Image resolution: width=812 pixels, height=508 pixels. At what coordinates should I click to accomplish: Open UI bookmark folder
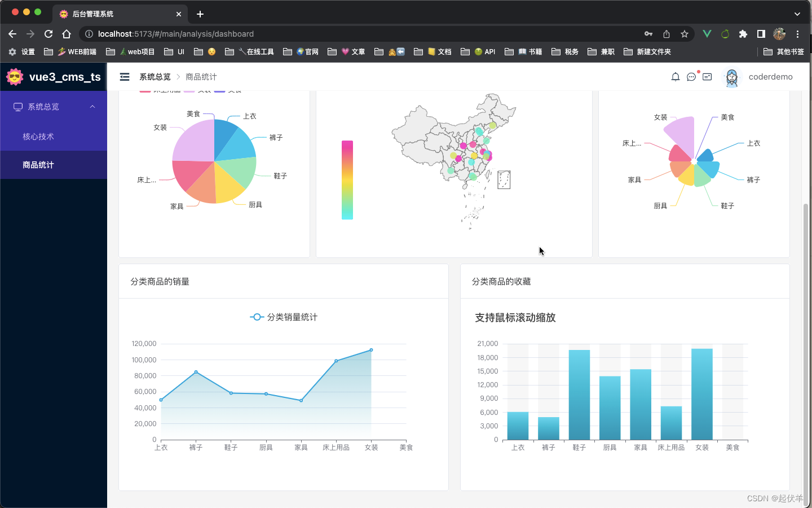174,51
